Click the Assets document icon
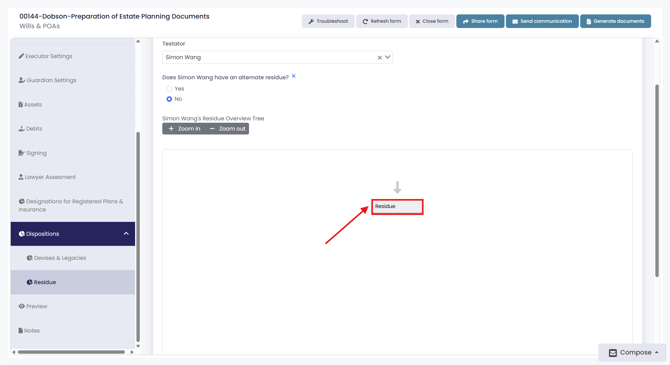Screen dimensions: 670x365 (21, 104)
